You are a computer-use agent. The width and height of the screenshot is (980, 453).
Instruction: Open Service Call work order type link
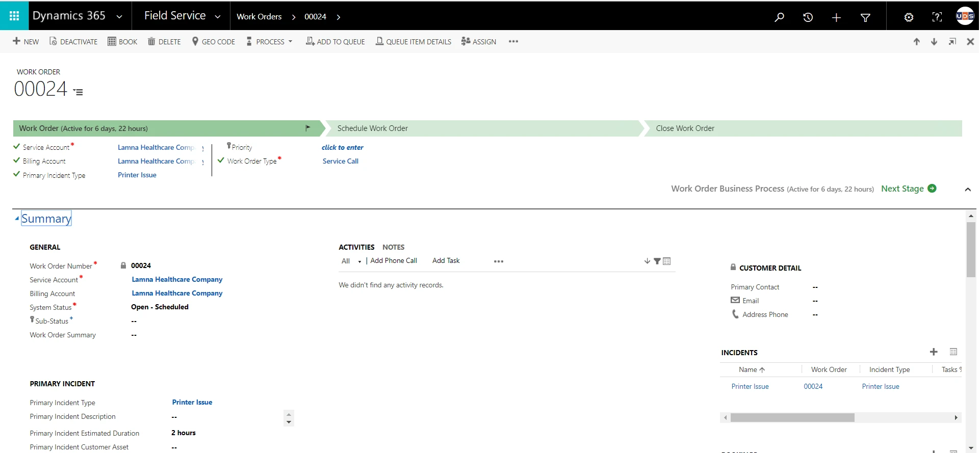tap(341, 161)
